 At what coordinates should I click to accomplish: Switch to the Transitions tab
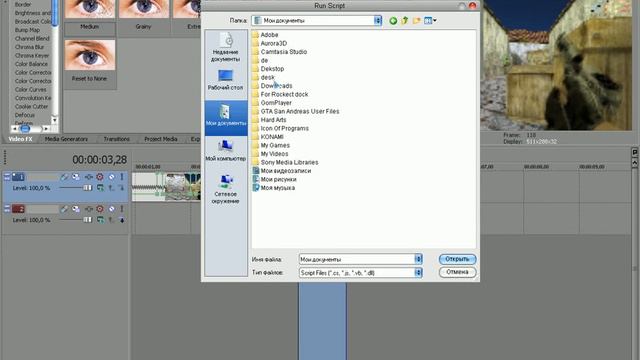[116, 139]
